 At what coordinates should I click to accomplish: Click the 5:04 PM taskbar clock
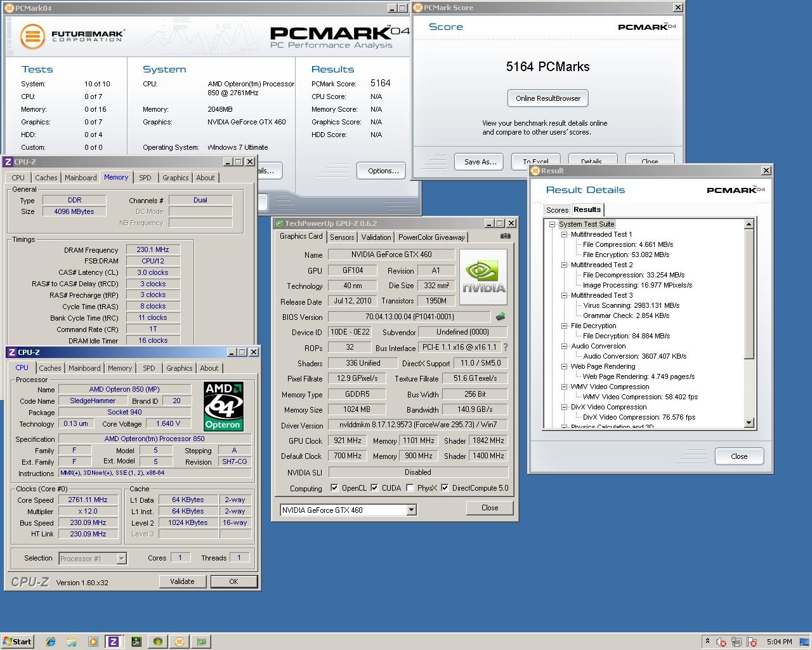[779, 642]
